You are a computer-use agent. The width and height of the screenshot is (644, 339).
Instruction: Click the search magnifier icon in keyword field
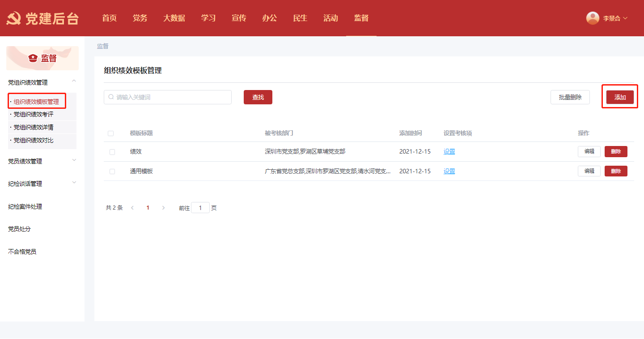(111, 97)
